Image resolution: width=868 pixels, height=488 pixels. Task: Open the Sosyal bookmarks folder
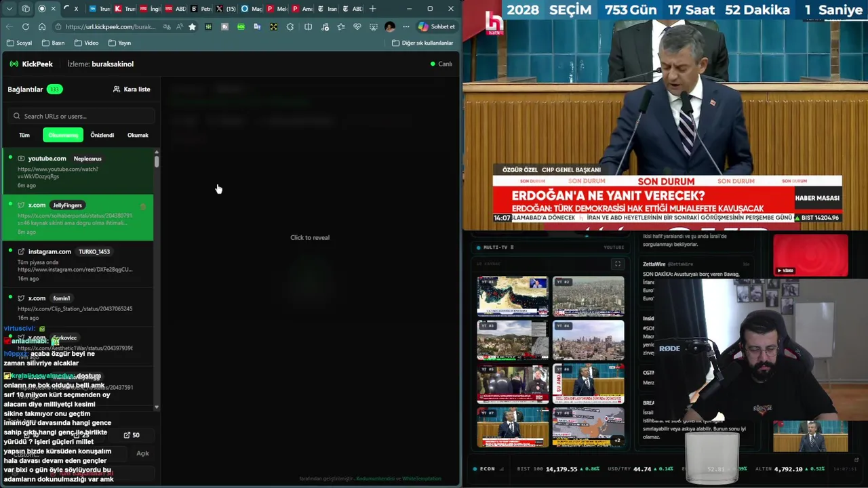(19, 43)
